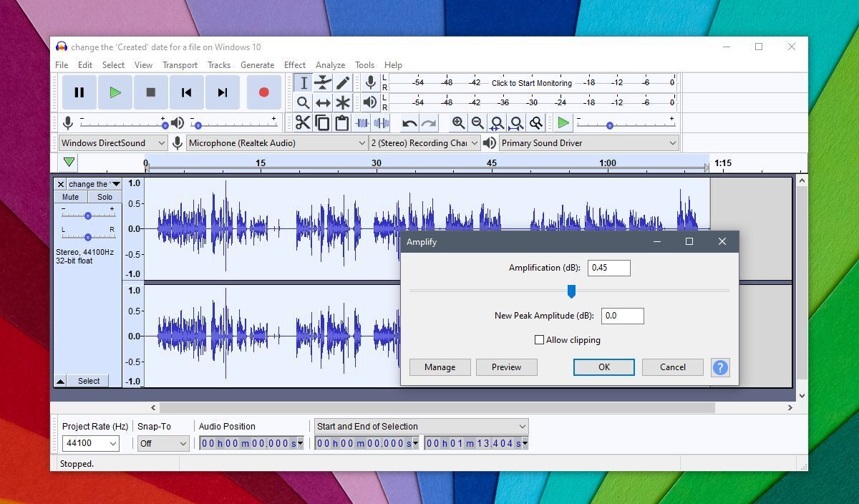
Task: Open the Windows DirectSound host dropdown
Action: coord(112,143)
